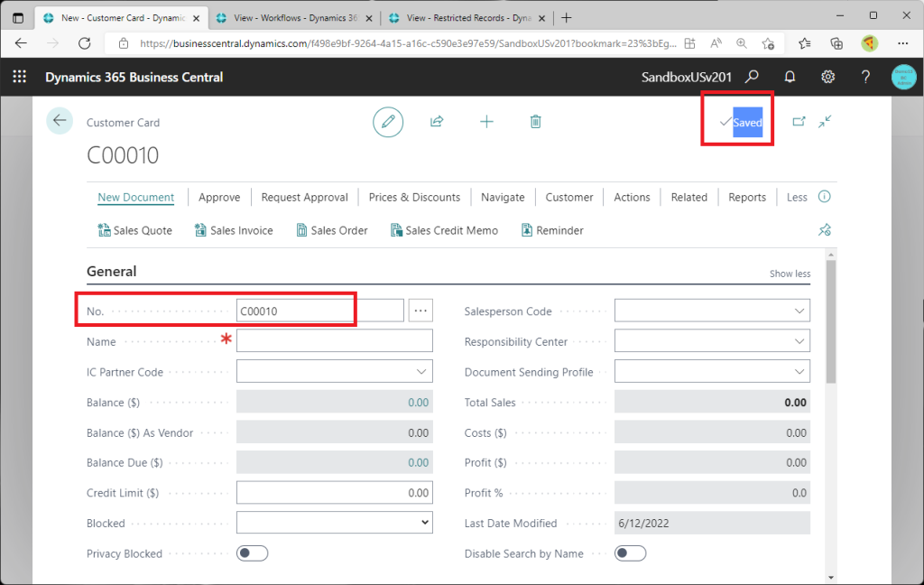Open the Request Approval menu

(x=305, y=197)
